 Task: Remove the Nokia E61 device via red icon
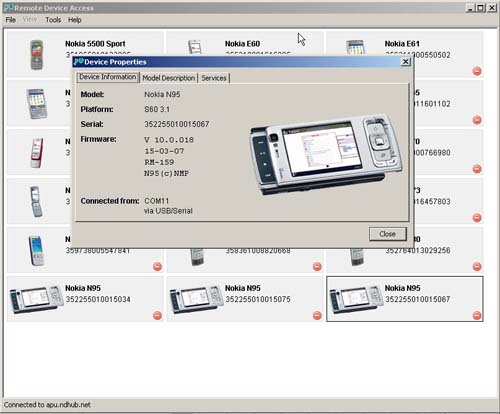click(x=477, y=71)
